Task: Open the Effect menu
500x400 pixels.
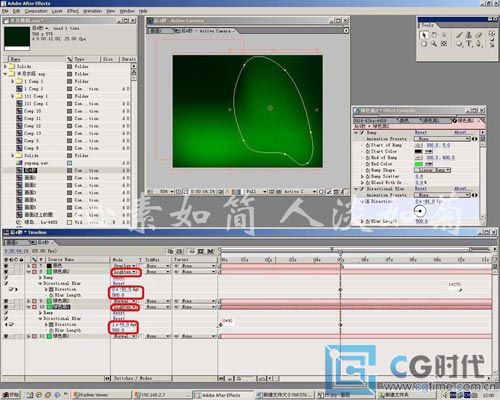Action: (73, 11)
